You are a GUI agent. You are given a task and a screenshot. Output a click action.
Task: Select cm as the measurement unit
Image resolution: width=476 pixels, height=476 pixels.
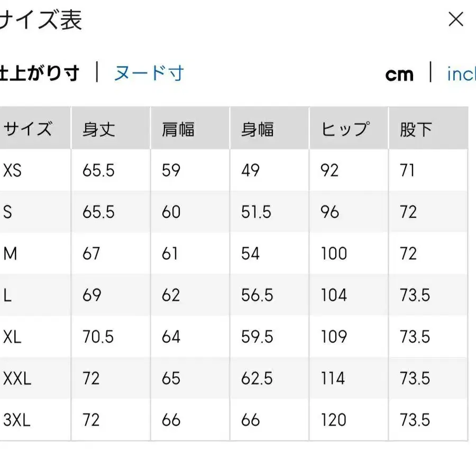coord(400,75)
